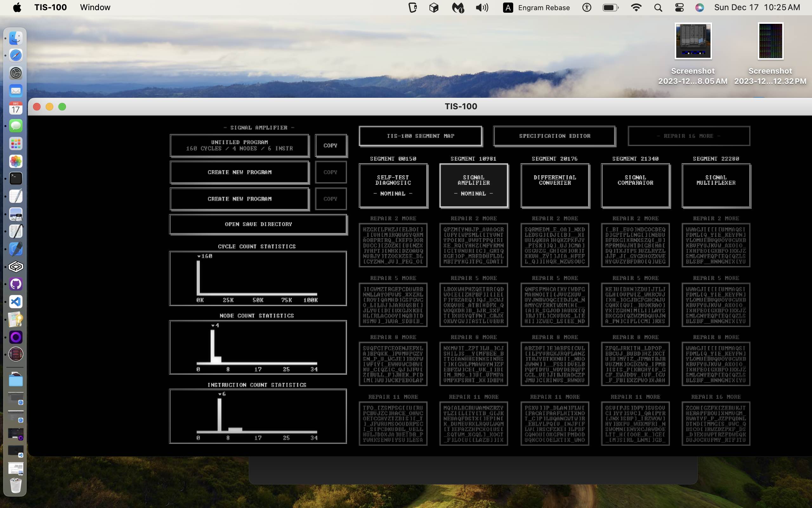This screenshot has width=812, height=508.
Task: Click the purple ring app icon in dock
Action: click(16, 337)
